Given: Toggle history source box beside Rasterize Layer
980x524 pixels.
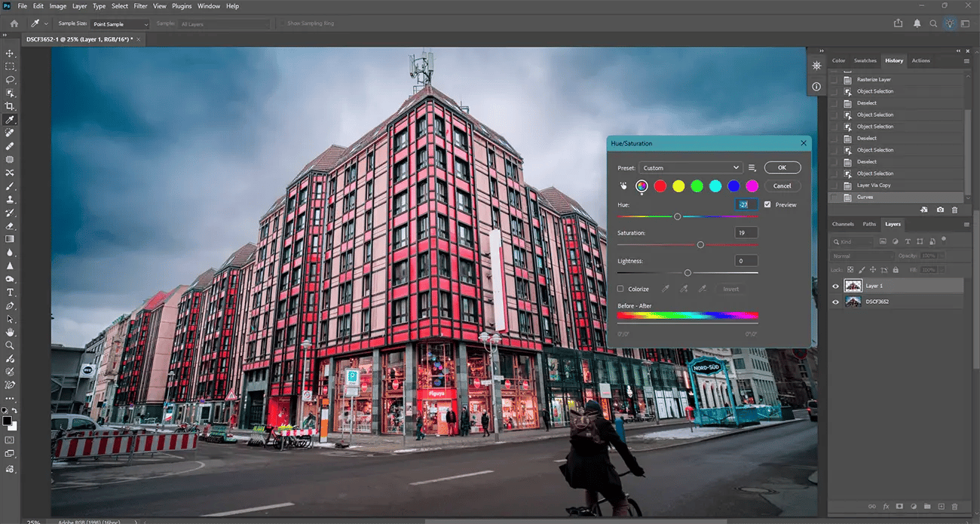Looking at the screenshot, I should [x=834, y=79].
